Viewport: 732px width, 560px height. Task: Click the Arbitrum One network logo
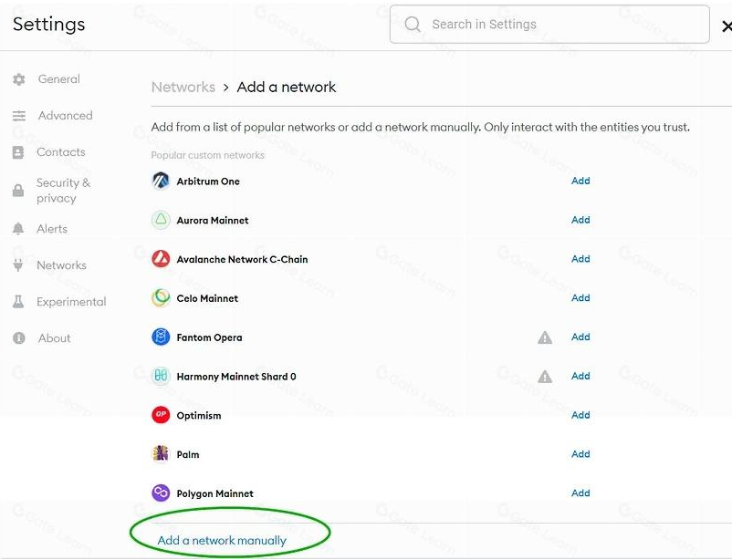pyautogui.click(x=161, y=181)
